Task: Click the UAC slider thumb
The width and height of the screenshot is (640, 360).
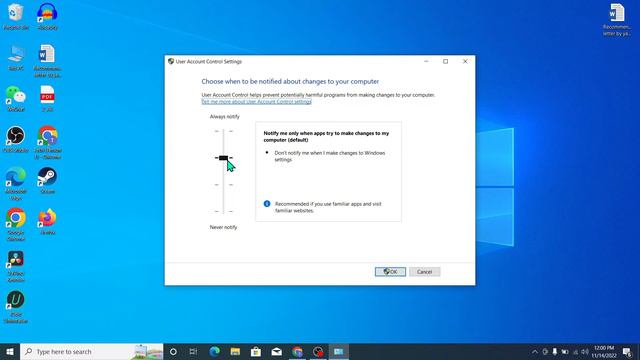Action: pos(223,158)
